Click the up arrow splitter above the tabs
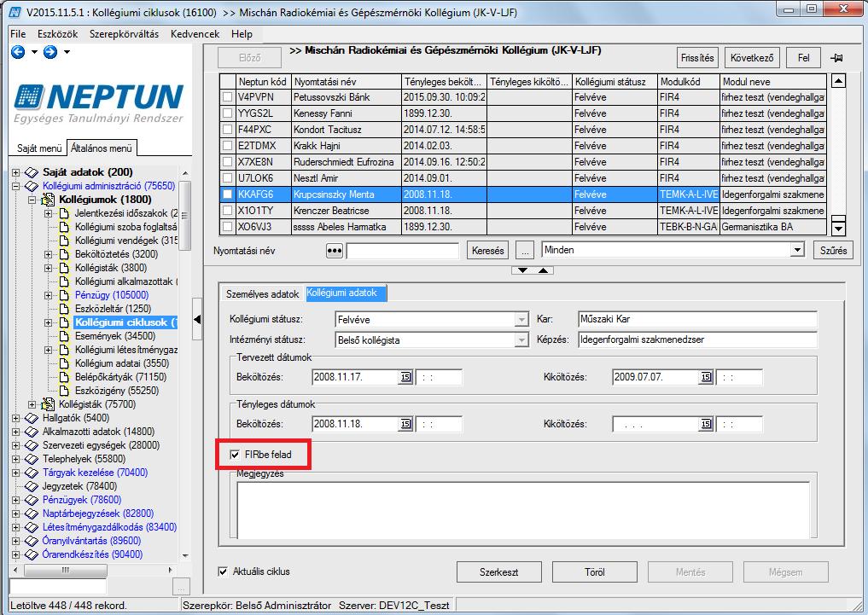This screenshot has width=868, height=615. click(543, 270)
